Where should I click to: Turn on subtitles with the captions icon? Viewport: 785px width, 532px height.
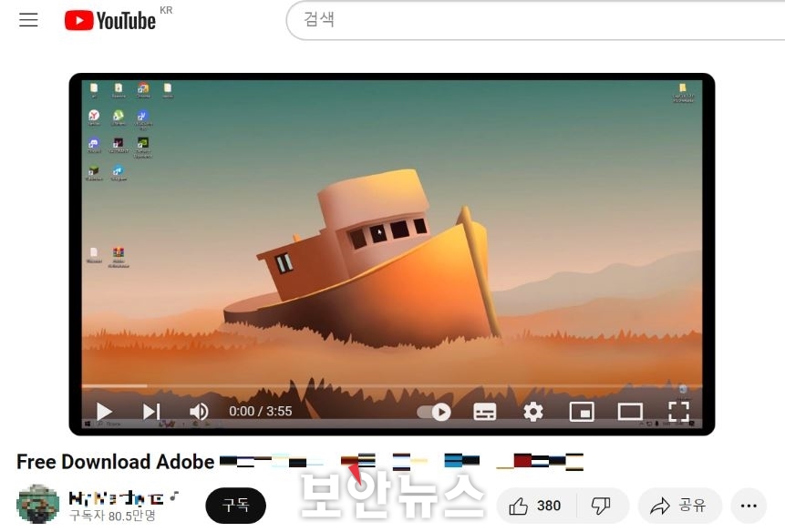pos(485,412)
